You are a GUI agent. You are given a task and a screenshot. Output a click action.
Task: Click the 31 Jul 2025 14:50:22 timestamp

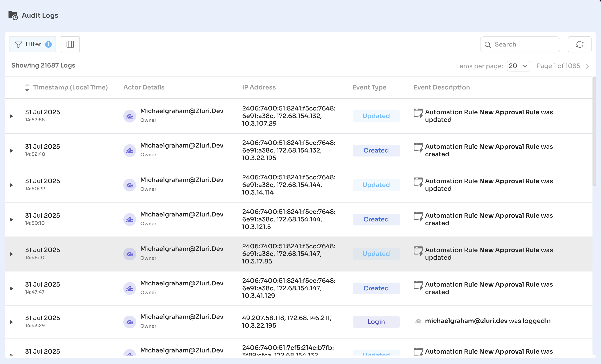[43, 184]
